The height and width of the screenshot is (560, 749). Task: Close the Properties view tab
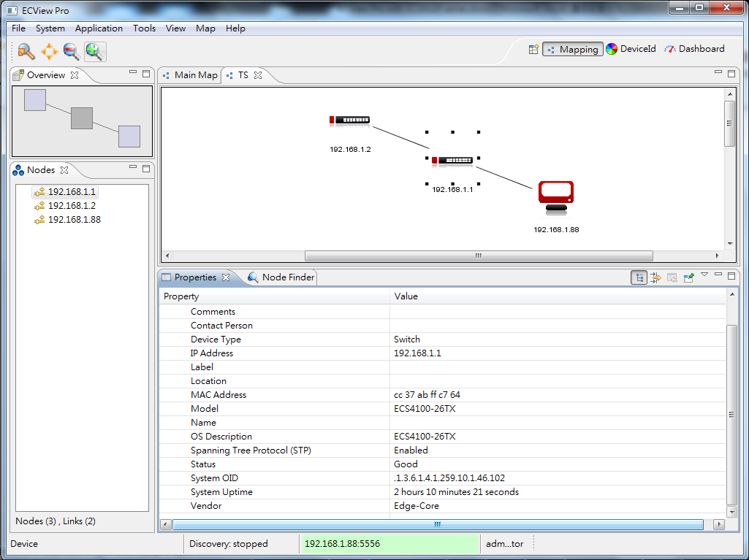coord(226,277)
